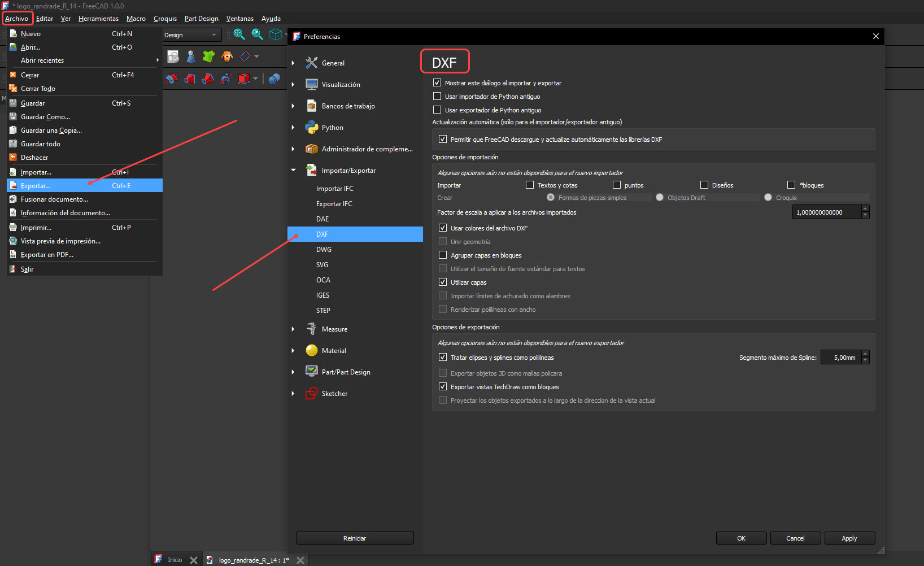Click the isometric view cube icon
Screen dimensions: 924x566
275,34
